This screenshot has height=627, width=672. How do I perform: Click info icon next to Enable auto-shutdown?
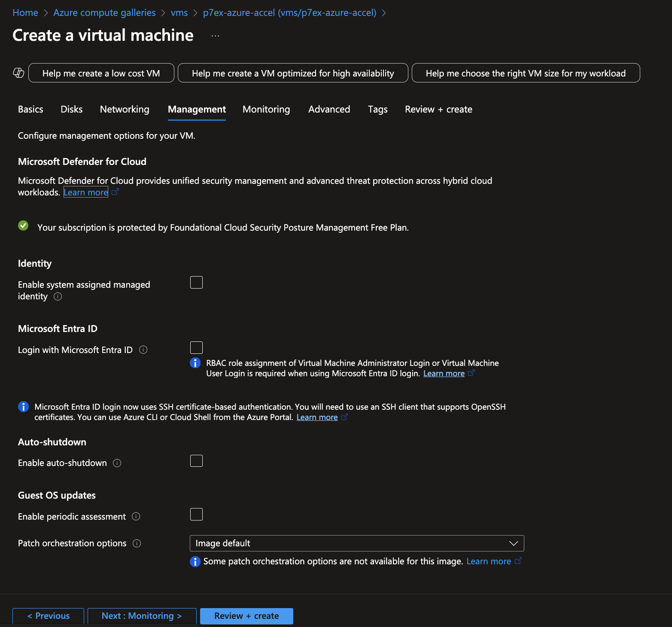117,463
